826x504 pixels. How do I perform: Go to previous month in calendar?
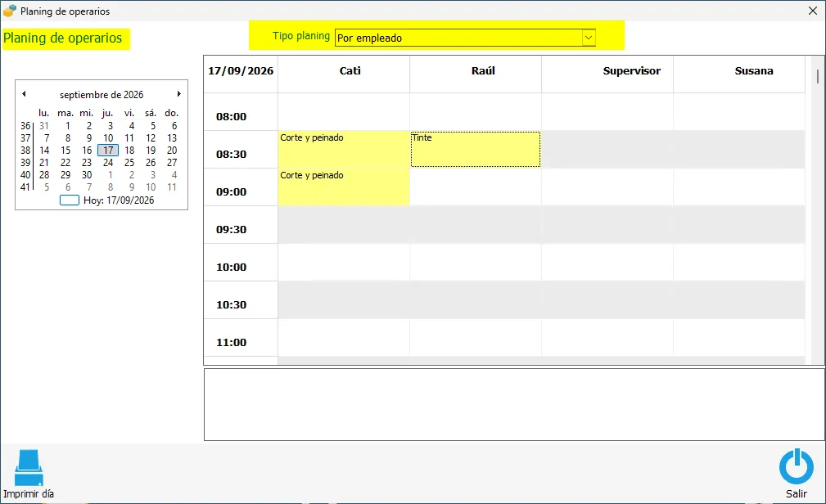coord(24,94)
